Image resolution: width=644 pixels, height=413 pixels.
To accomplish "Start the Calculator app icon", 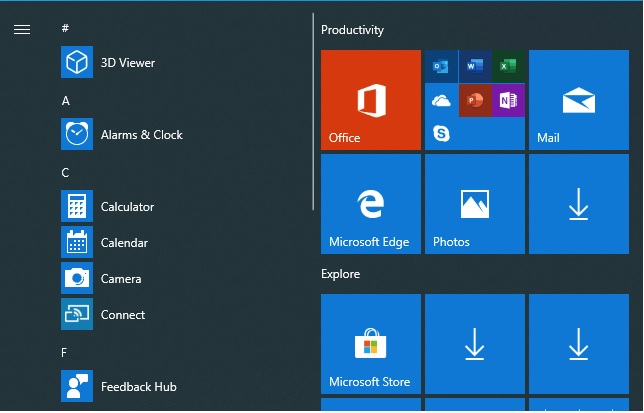I will pos(77,206).
